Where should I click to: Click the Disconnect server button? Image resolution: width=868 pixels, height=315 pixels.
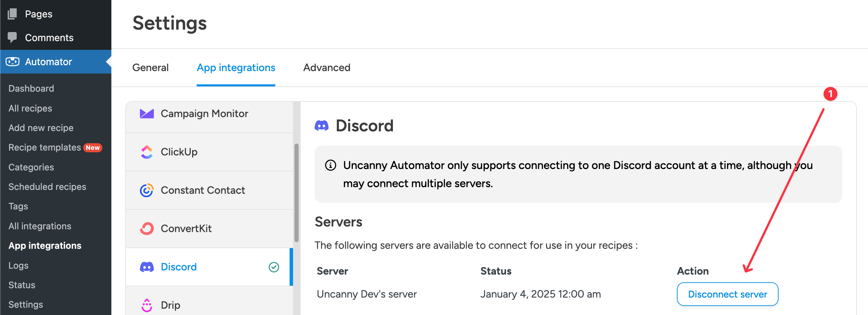(x=727, y=294)
